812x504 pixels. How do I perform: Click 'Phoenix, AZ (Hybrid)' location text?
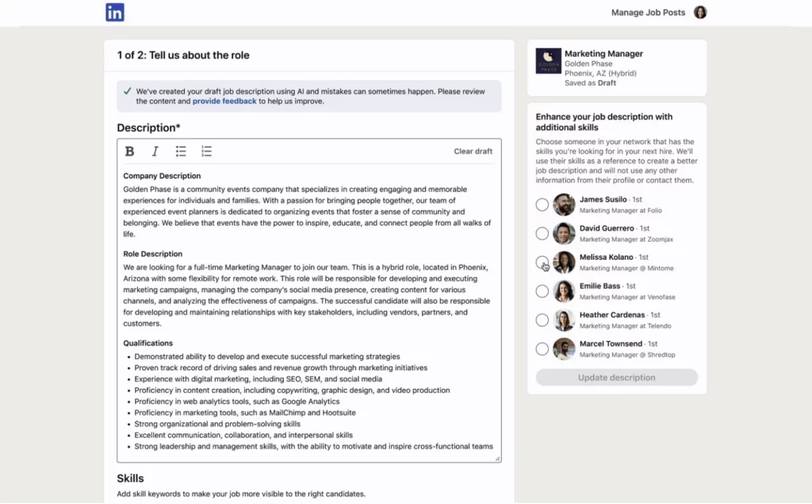(600, 74)
